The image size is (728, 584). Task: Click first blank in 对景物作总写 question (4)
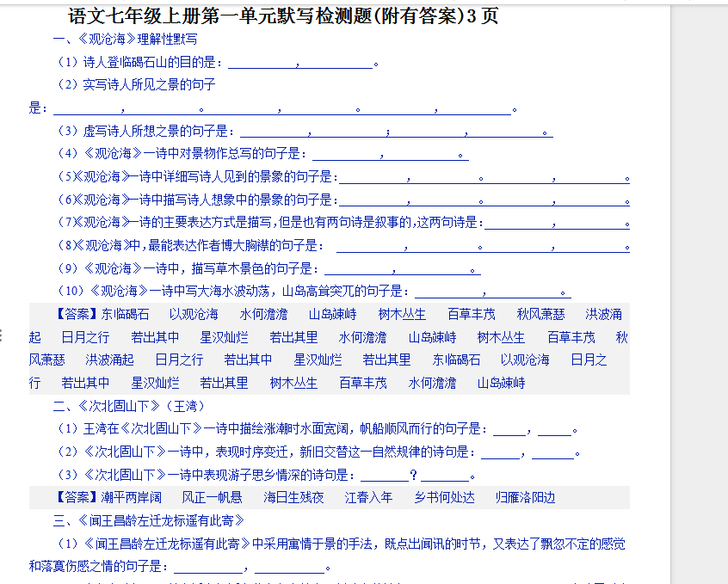coord(347,154)
